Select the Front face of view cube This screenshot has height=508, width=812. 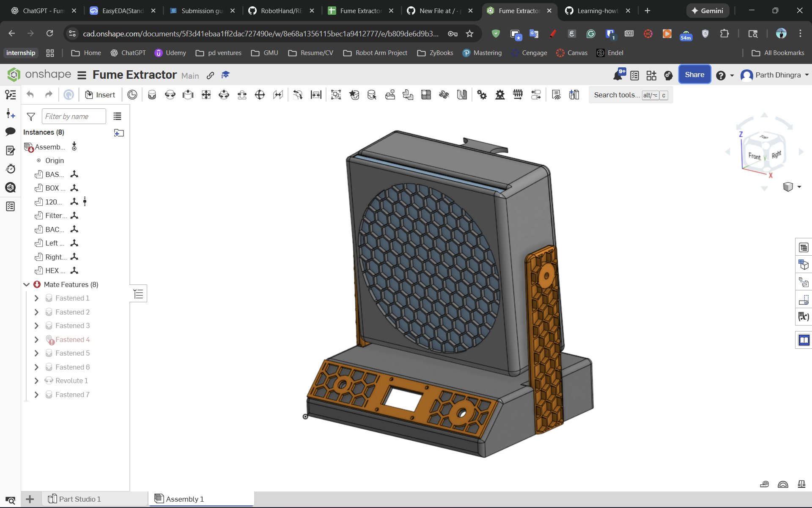754,155
